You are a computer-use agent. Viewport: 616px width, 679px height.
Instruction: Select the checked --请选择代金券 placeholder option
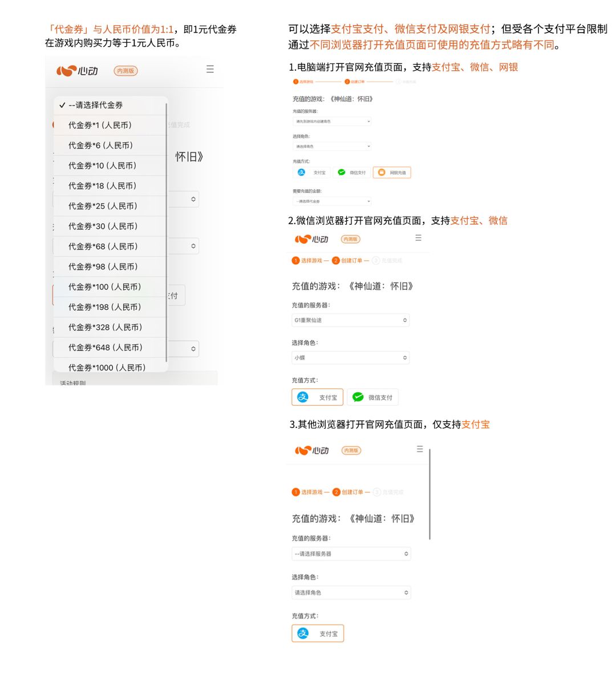click(x=110, y=105)
